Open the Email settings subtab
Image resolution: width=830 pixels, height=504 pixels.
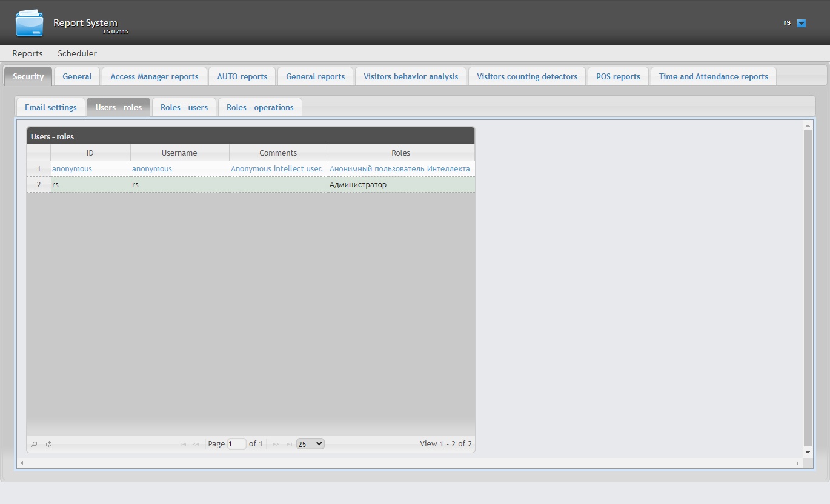coord(51,107)
